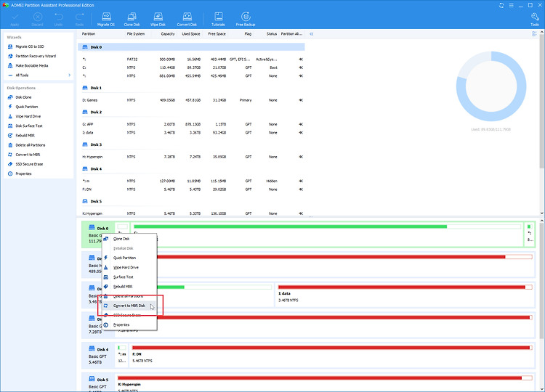The width and height of the screenshot is (545, 392).
Task: Click the F: DV partition bar in Disk 4
Action: coord(332,348)
